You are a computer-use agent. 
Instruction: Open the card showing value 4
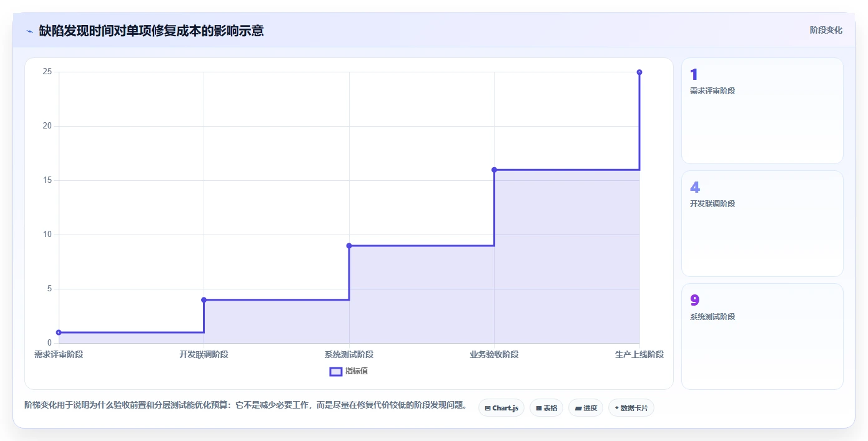762,223
